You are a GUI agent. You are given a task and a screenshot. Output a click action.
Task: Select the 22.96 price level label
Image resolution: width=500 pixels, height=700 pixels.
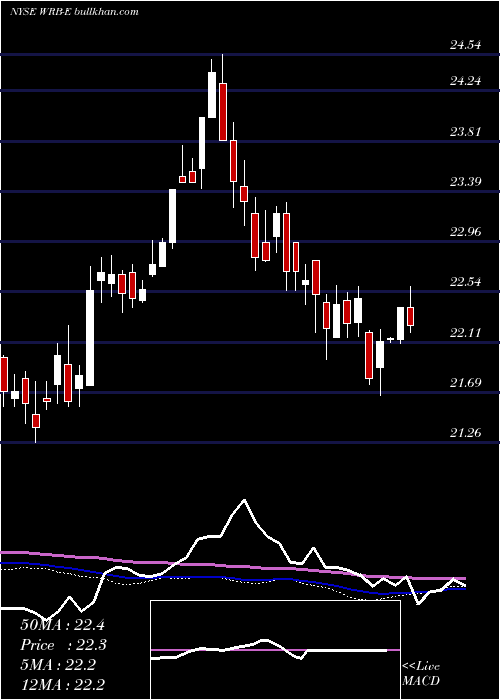click(x=466, y=232)
